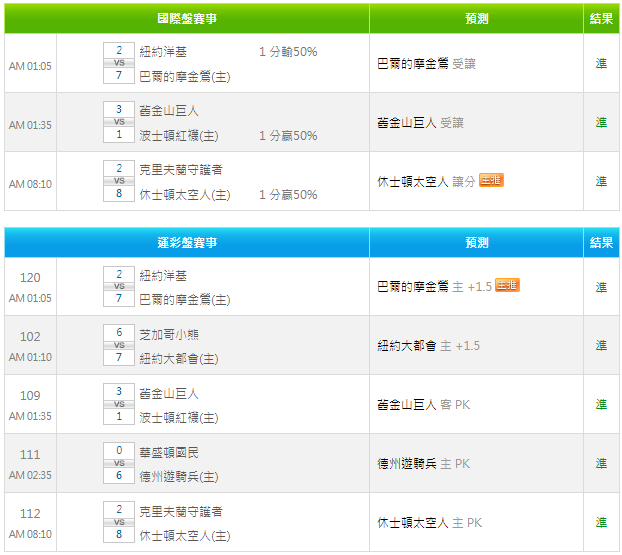Click the prediction 德州遊騎兵 主 PK
The width and height of the screenshot is (622, 555).
click(x=423, y=464)
